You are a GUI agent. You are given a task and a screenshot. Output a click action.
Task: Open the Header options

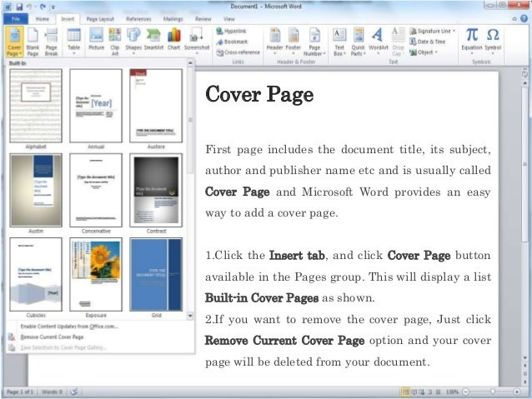(x=274, y=42)
